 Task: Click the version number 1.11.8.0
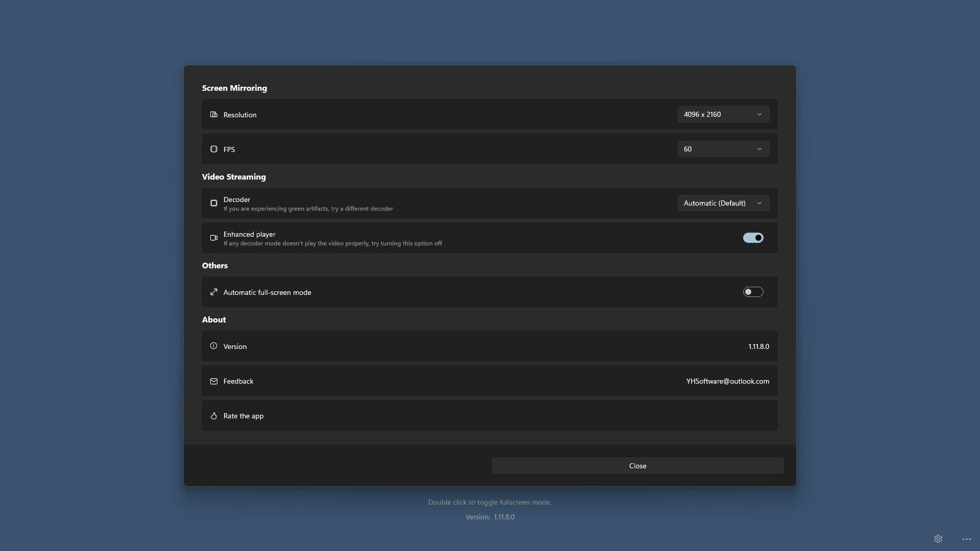pos(758,346)
